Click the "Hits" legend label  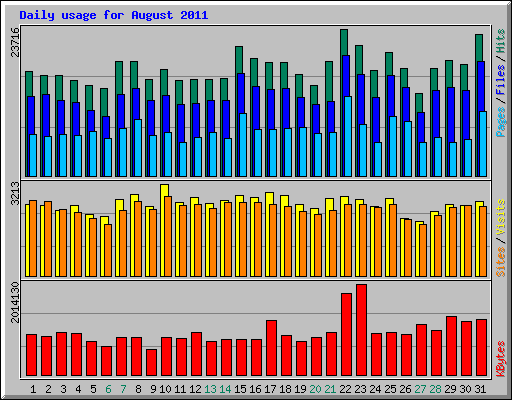pos(501,41)
